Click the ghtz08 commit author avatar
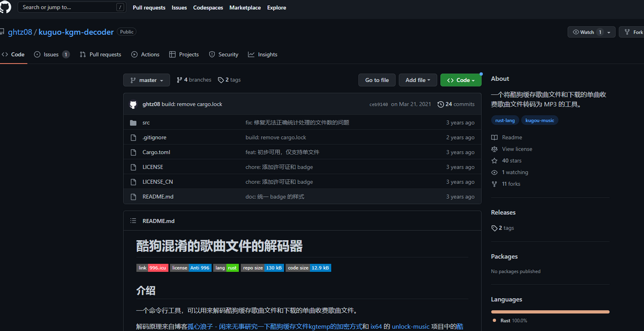The height and width of the screenshot is (331, 644). coord(134,104)
